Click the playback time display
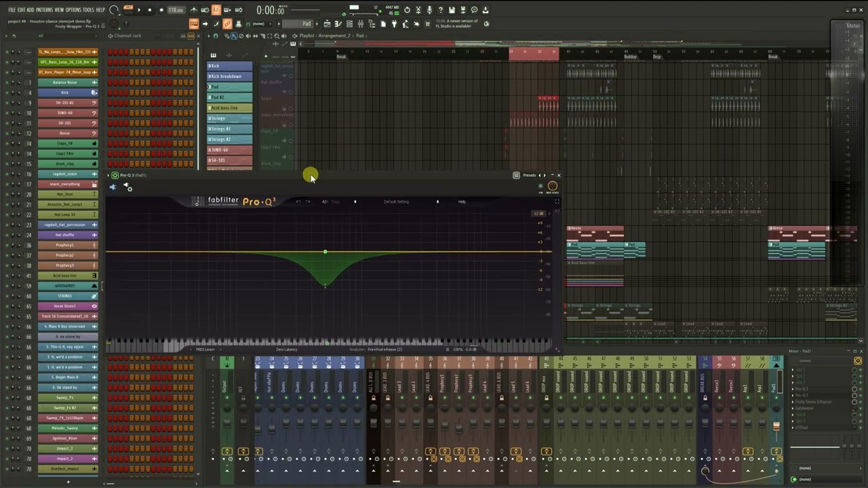 pos(271,10)
